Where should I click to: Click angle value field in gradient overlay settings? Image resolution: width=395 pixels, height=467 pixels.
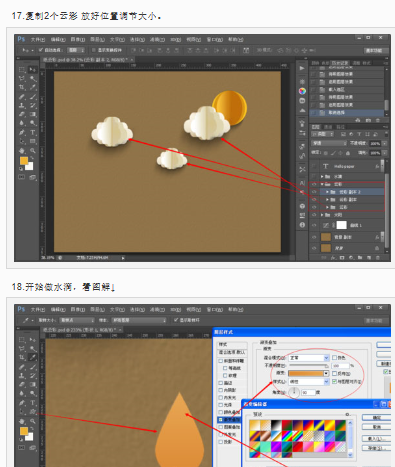308,392
